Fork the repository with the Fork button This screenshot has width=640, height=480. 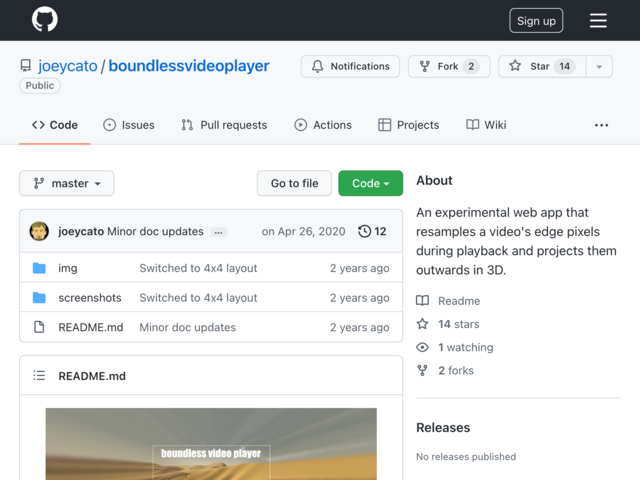(449, 66)
